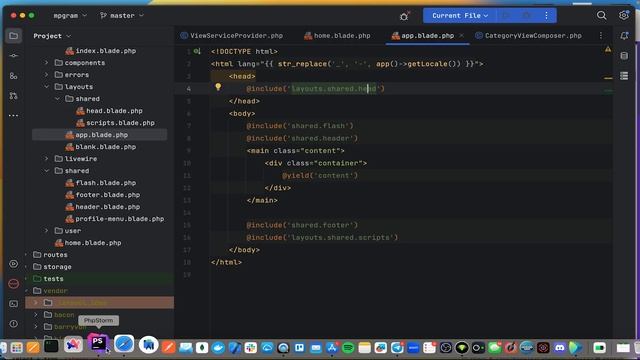Open Safari from the Dock
This screenshot has width=640, height=360.
(x=124, y=344)
